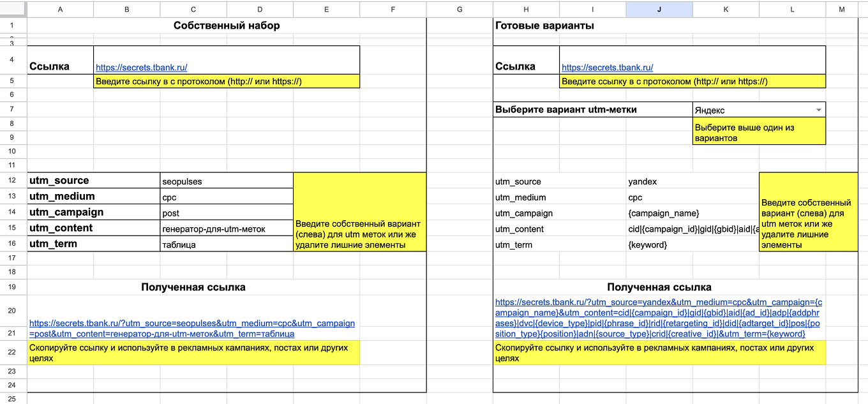This screenshot has height=404, width=868.
Task: Select row 7 header
Action: coord(13,109)
